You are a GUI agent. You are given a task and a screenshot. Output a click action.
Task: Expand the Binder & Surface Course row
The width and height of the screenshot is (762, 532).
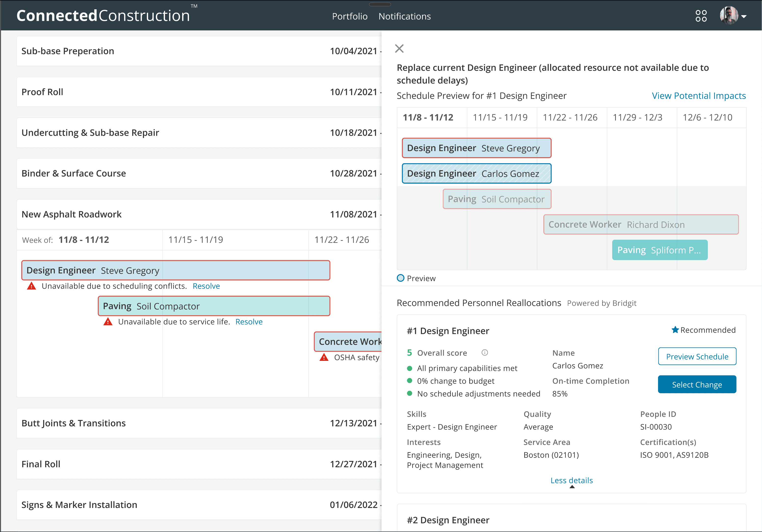(x=199, y=173)
